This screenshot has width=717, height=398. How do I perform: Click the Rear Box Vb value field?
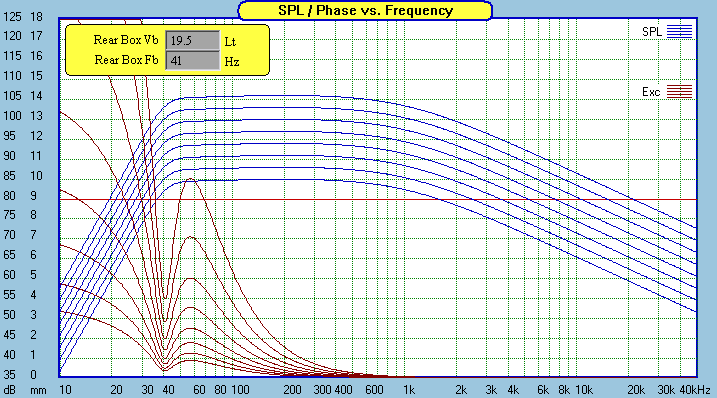click(x=193, y=41)
